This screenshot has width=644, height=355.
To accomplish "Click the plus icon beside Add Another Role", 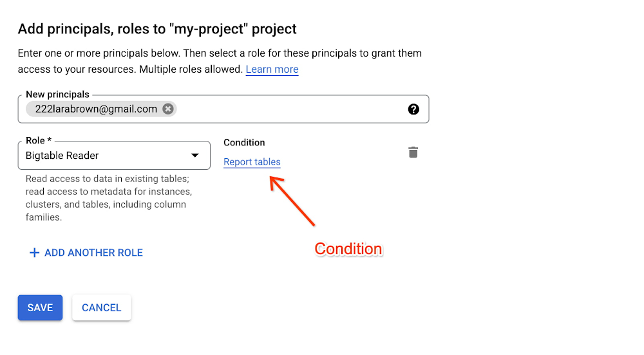I will click(x=35, y=253).
